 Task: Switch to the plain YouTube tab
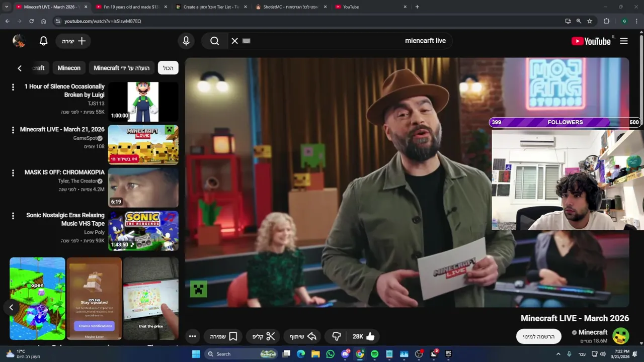(370, 7)
